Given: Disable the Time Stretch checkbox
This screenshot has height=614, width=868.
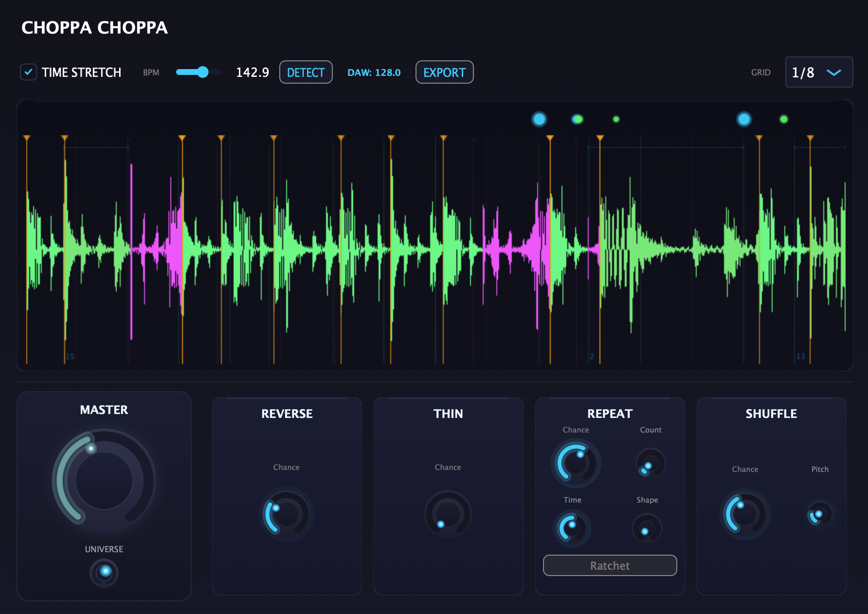Looking at the screenshot, I should pos(28,72).
